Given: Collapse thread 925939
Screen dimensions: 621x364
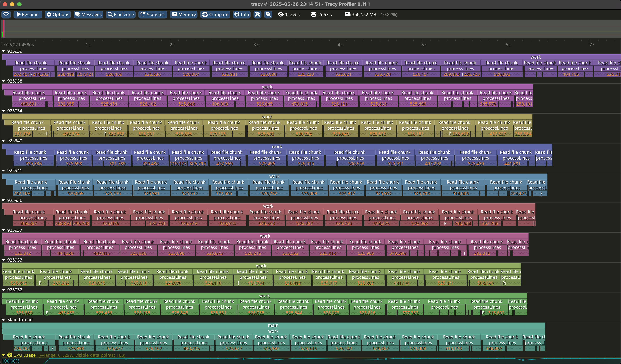Looking at the screenshot, I should point(3,51).
